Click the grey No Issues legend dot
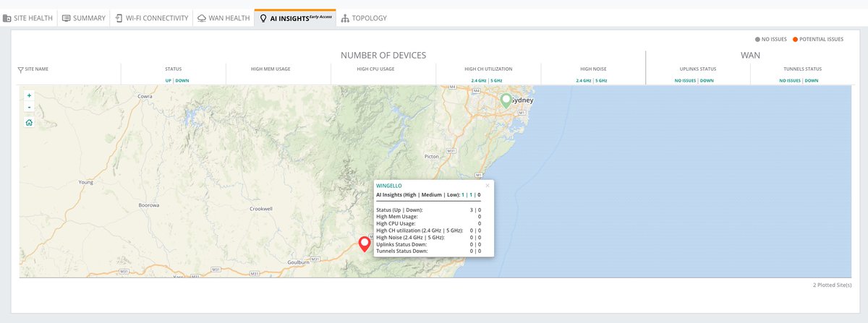This screenshot has width=868, height=323. pos(757,39)
